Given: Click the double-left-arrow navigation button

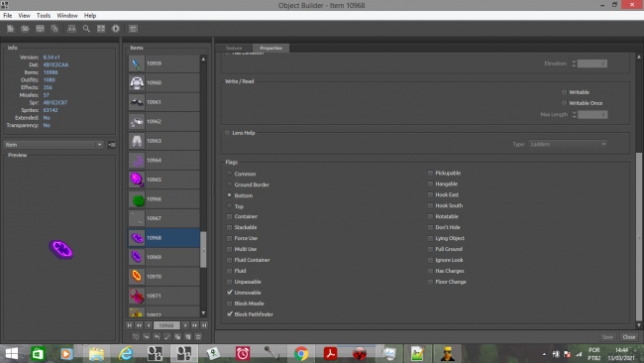Looking at the screenshot, I should coord(139,325).
